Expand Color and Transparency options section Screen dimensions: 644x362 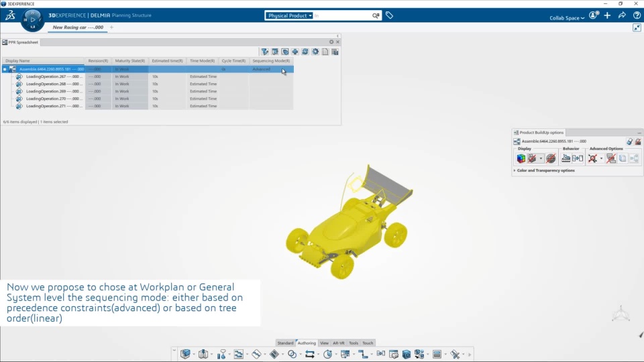(x=545, y=170)
